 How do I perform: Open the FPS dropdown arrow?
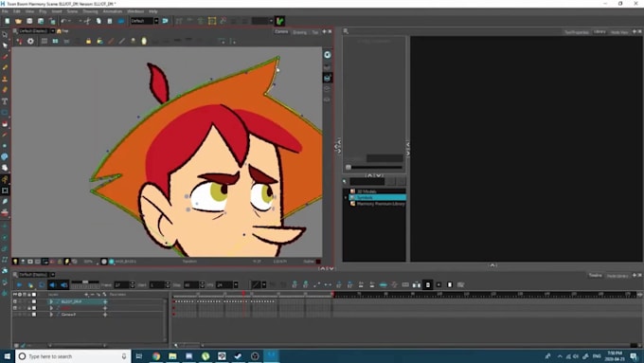pos(236,285)
